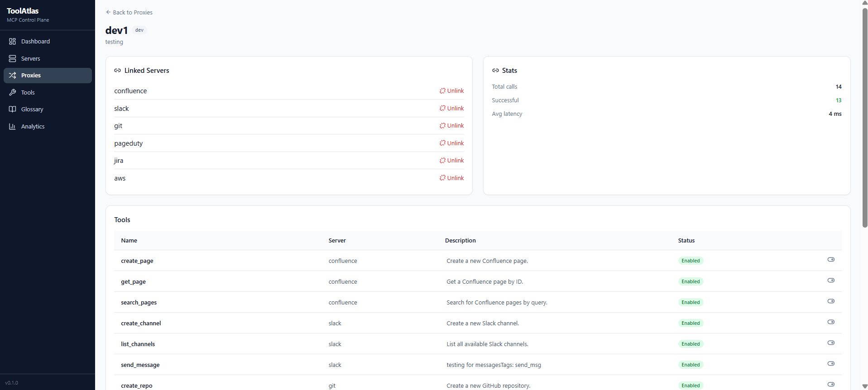Toggle the get_page tool status

point(831,281)
